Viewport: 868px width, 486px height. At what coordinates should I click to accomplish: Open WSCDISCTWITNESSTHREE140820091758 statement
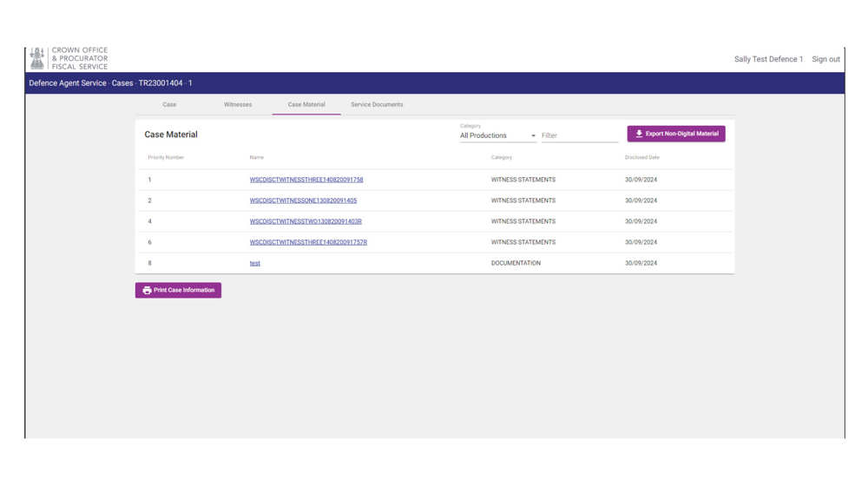[306, 180]
